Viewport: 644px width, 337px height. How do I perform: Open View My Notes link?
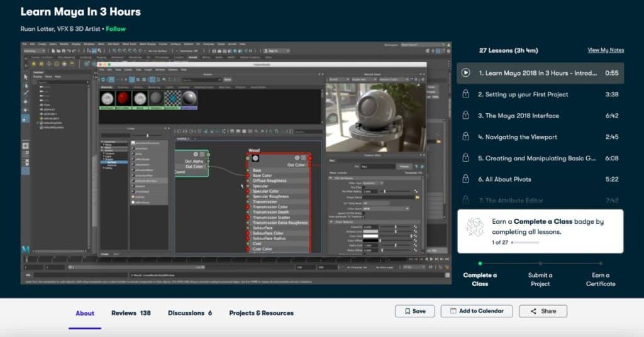click(x=606, y=50)
